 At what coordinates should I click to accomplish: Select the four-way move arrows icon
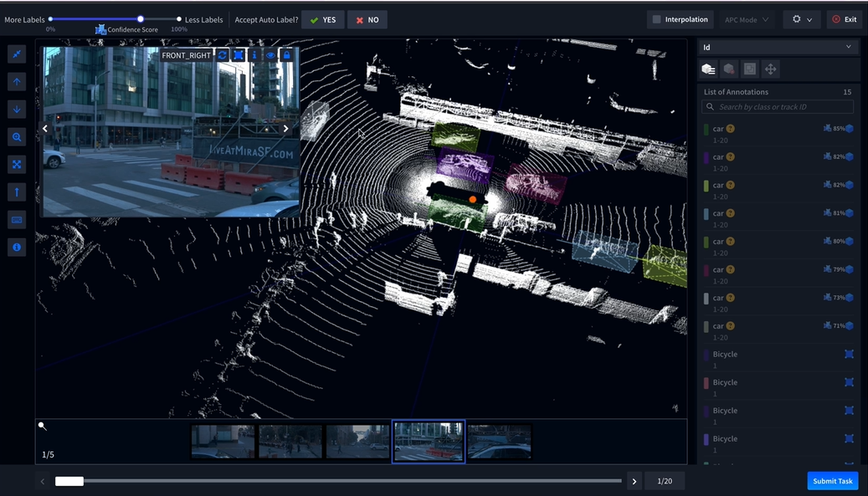pos(770,69)
